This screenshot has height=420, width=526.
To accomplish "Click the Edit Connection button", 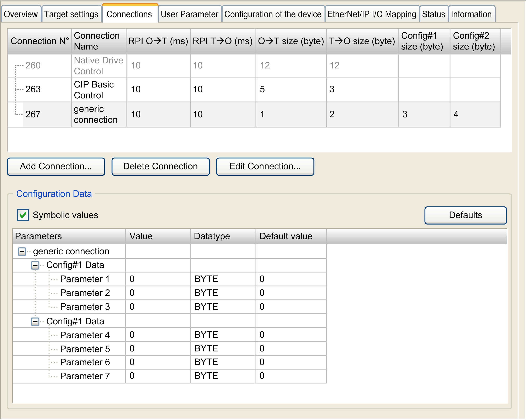I will [265, 166].
